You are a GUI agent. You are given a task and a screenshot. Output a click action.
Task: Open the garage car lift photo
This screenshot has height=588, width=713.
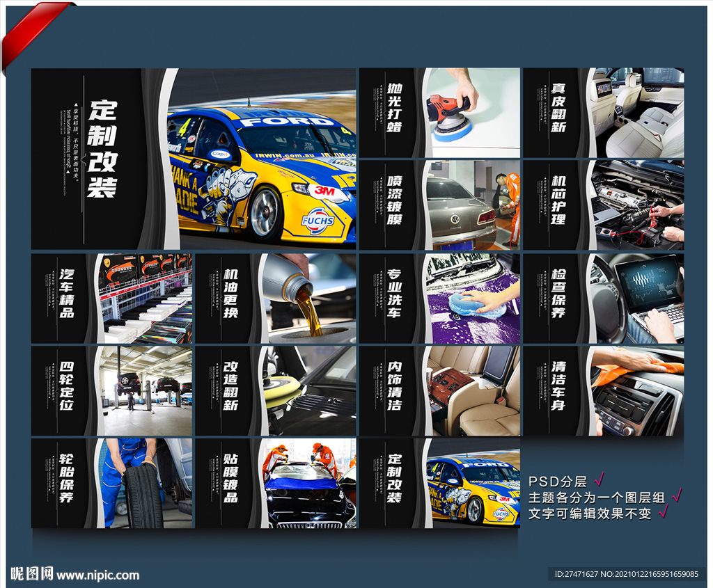click(145, 391)
